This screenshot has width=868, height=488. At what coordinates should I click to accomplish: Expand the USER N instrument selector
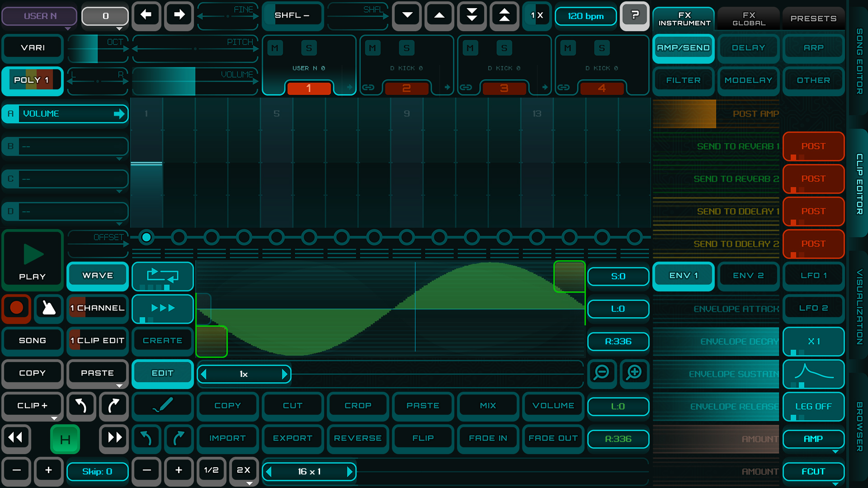[x=40, y=16]
